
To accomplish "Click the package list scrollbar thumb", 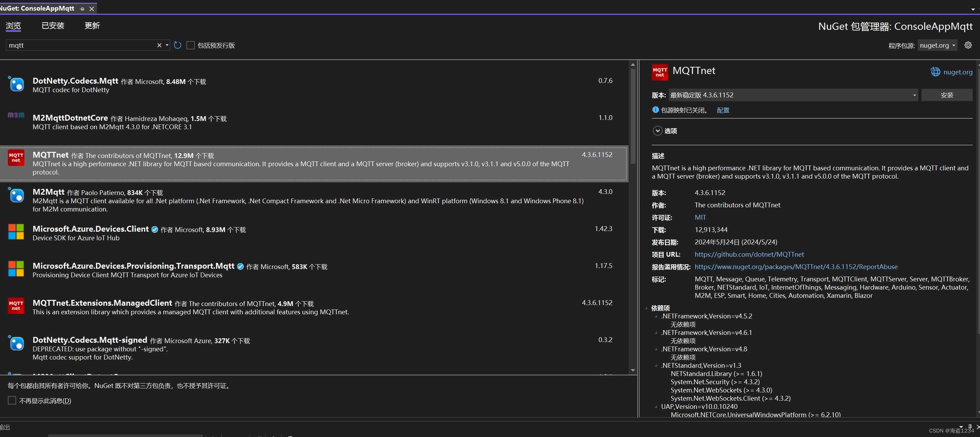I will [x=633, y=116].
